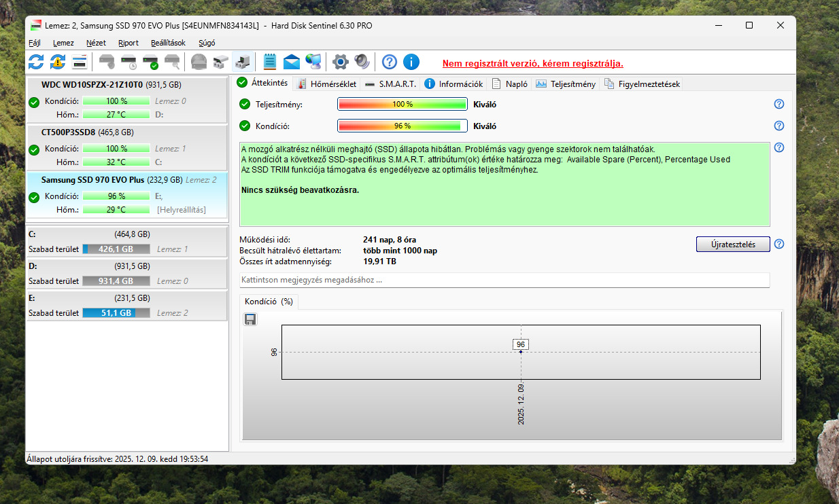Screen dimensions: 839x504
Task: Click the toolbar blue info circle icon
Action: (x=411, y=62)
